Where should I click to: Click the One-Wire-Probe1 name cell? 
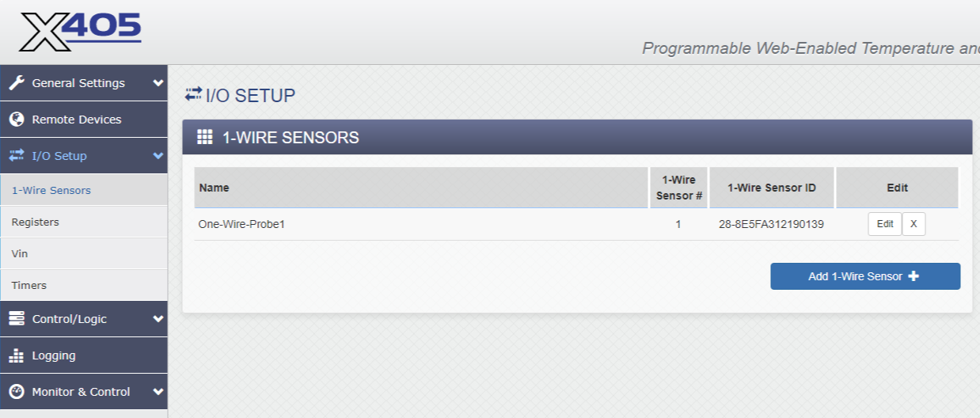coord(241,224)
